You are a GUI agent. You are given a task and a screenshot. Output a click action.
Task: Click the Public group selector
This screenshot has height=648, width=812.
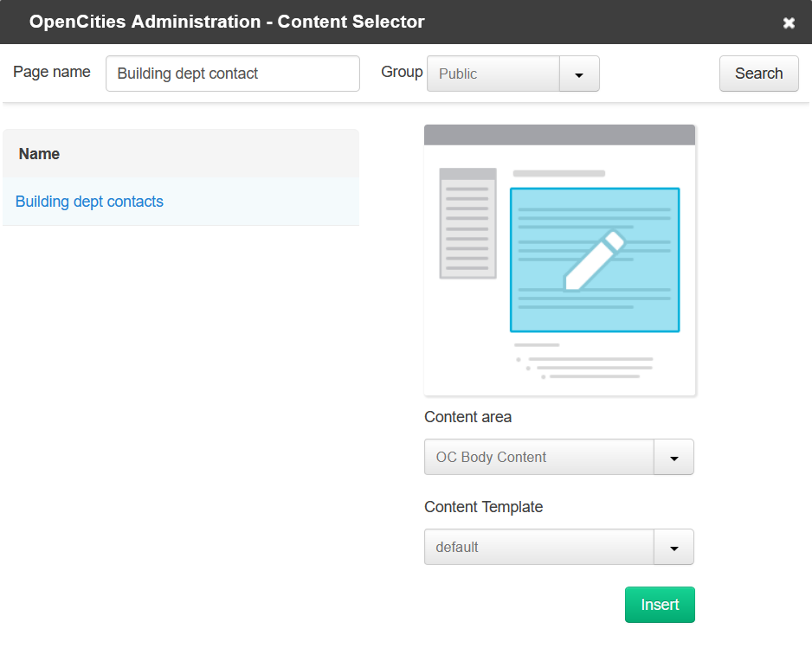493,74
